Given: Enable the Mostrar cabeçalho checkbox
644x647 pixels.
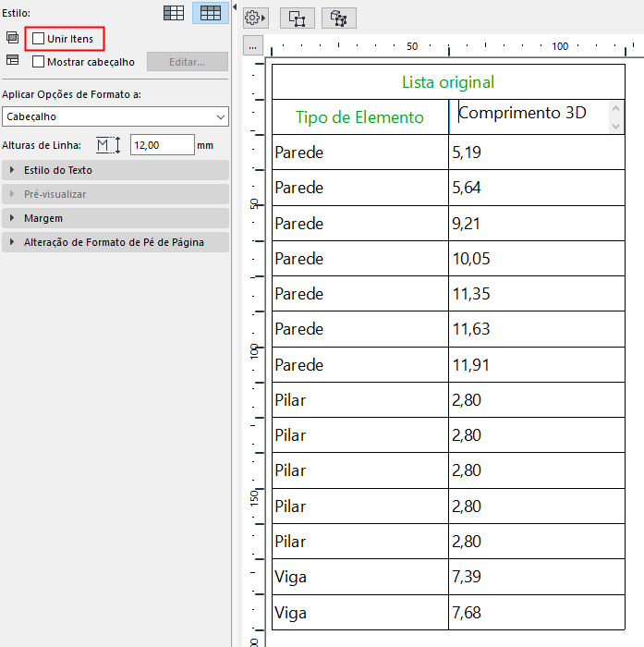Looking at the screenshot, I should pos(39,62).
